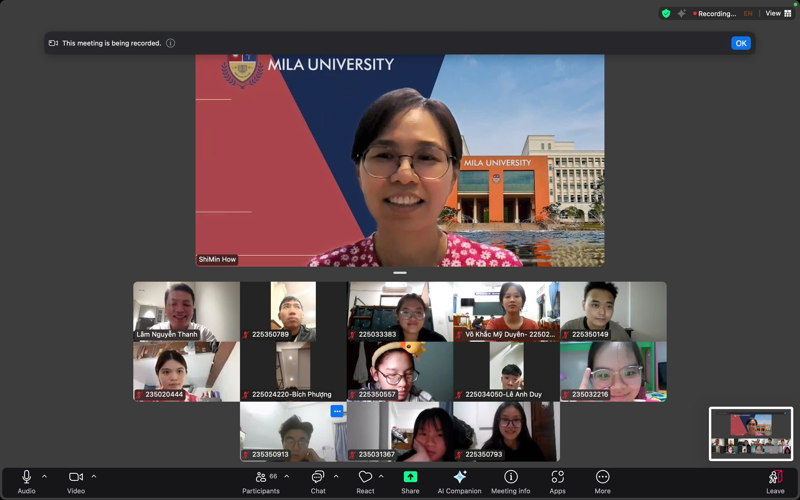
Task: Click the ShiMin How name label
Action: (x=217, y=259)
